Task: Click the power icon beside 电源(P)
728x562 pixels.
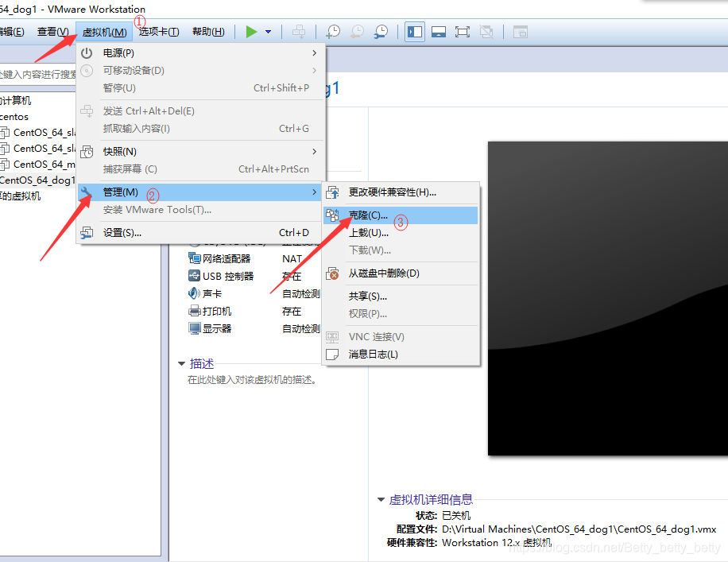Action: (x=87, y=53)
